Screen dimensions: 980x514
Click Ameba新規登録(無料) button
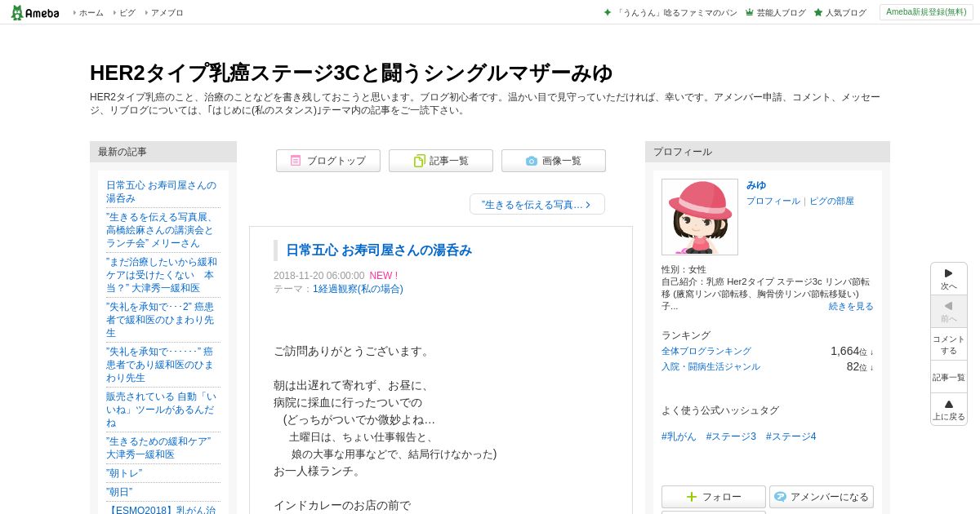(926, 12)
